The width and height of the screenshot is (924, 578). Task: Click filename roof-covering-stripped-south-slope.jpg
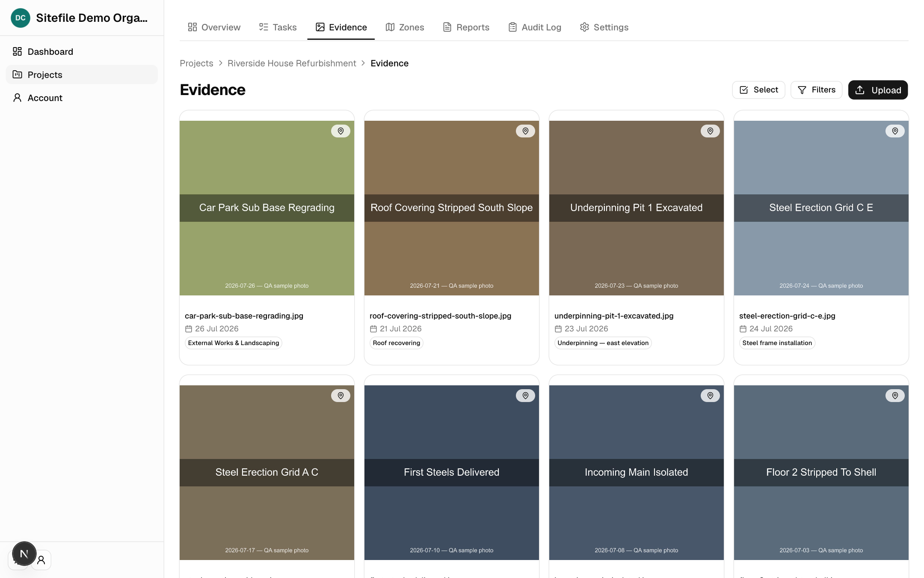pyautogui.click(x=440, y=316)
